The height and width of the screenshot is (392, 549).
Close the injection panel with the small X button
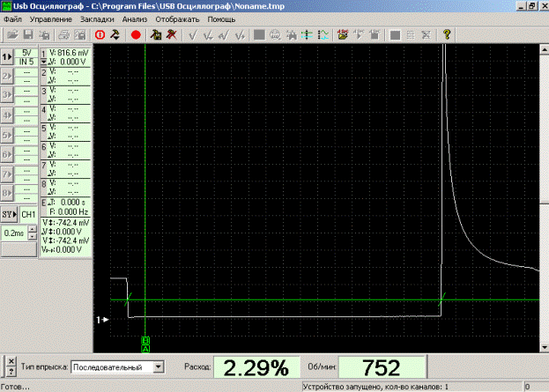[11, 361]
